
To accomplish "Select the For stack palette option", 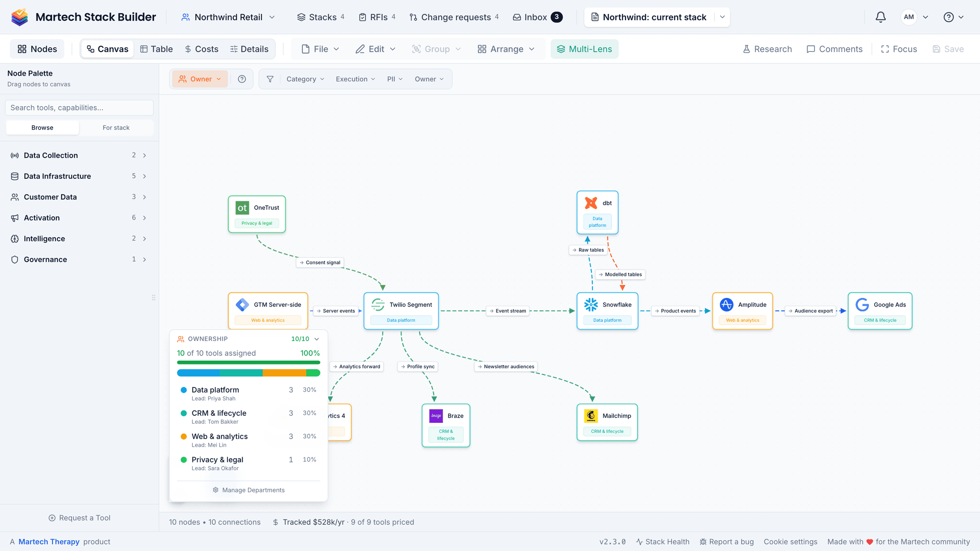I will click(116, 128).
